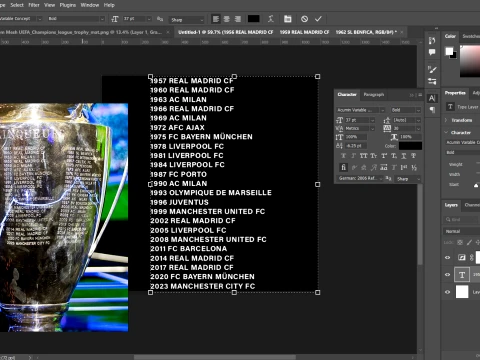Toggle visibility of the top layer
Viewport: 480px width, 360px height.
pyautogui.click(x=447, y=257)
